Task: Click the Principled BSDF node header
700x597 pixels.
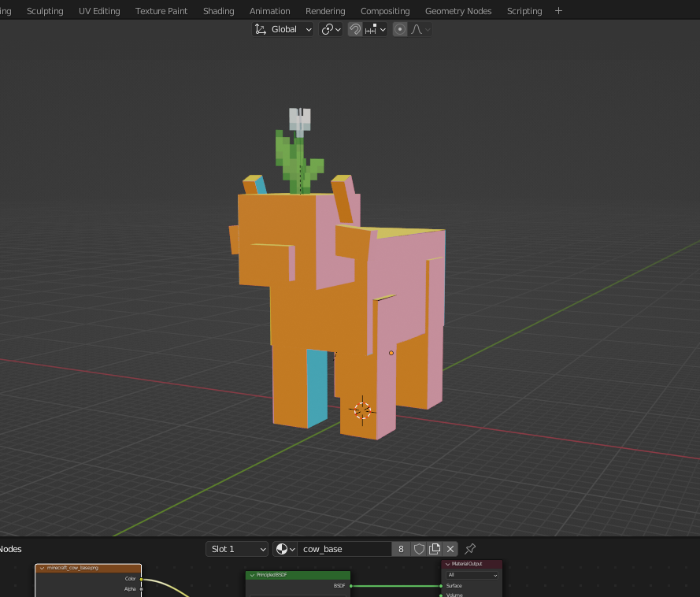Action: [x=298, y=575]
